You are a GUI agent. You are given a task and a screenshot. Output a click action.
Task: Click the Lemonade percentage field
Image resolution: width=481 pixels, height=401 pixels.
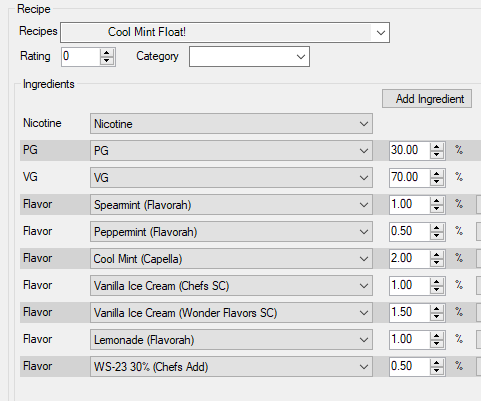tap(409, 339)
